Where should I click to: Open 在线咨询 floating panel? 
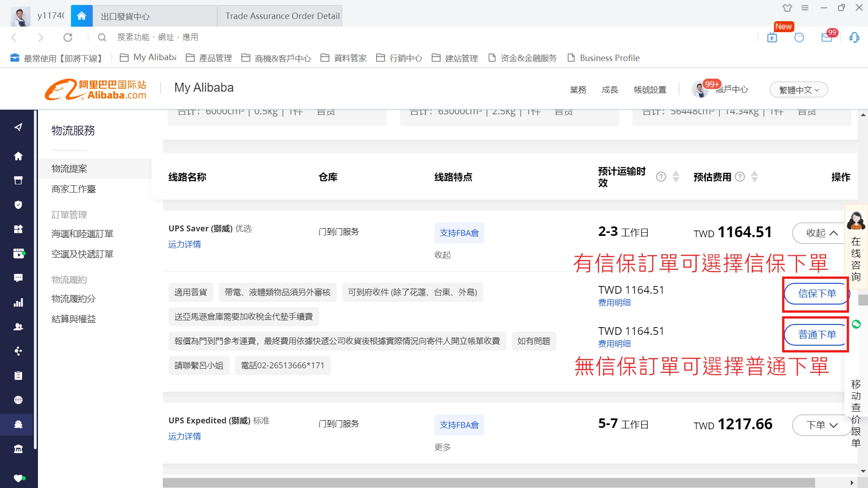click(856, 247)
